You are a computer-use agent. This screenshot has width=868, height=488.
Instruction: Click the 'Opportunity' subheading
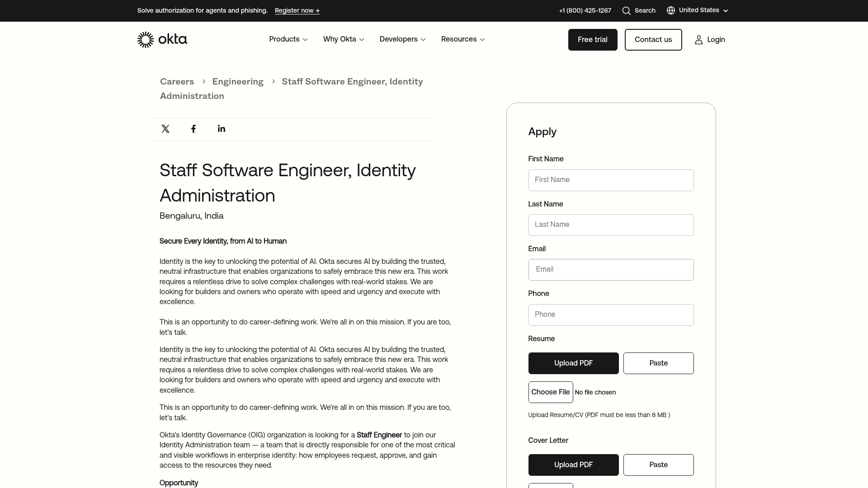tap(179, 483)
